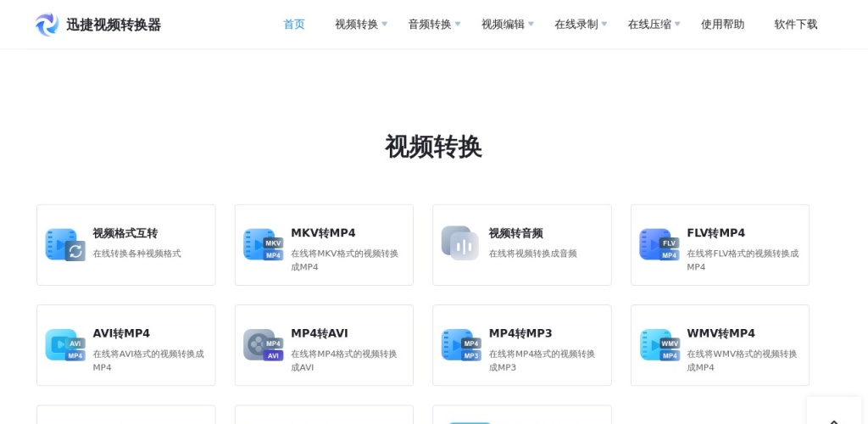The height and width of the screenshot is (424, 868).
Task: Click the WMV转MP4 card icon
Action: click(x=659, y=345)
